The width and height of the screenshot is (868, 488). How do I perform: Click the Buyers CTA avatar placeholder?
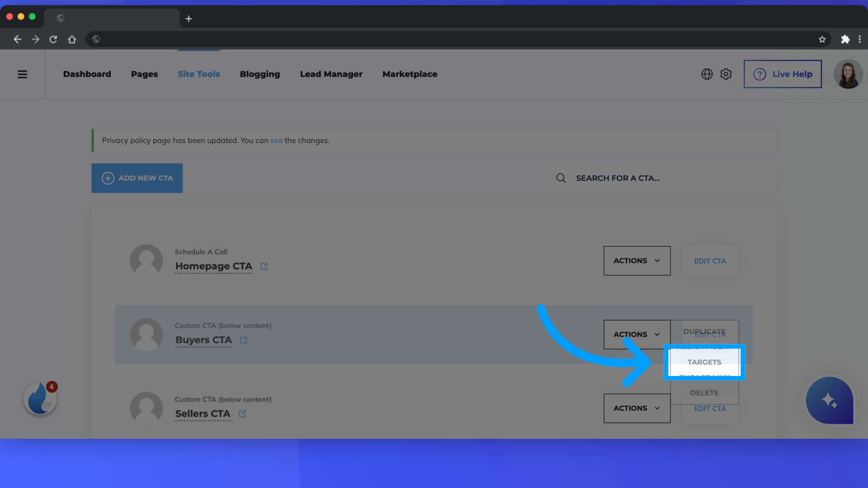click(x=146, y=334)
